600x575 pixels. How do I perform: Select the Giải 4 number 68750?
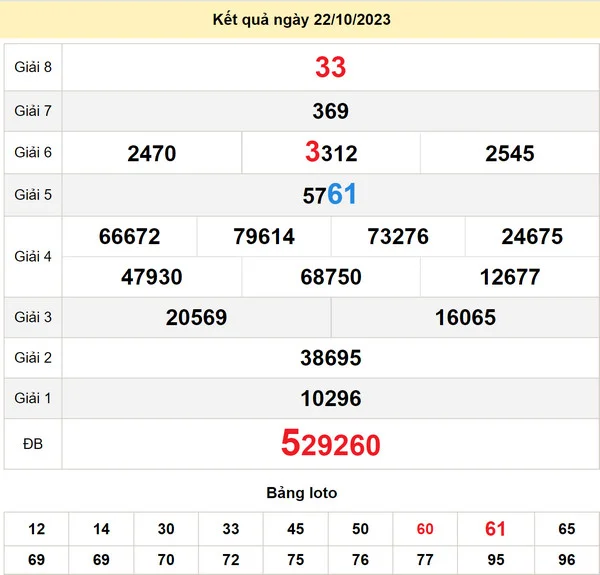click(x=330, y=277)
